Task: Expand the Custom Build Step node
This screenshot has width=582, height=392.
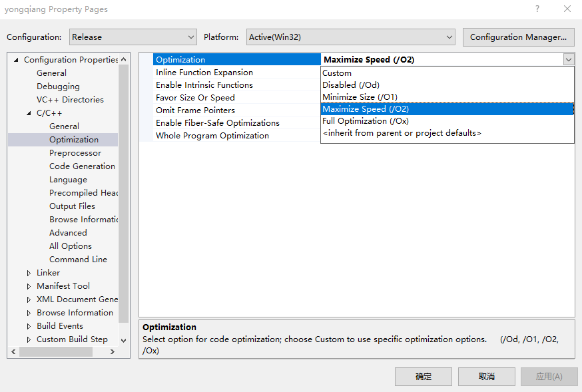Action: (29, 339)
